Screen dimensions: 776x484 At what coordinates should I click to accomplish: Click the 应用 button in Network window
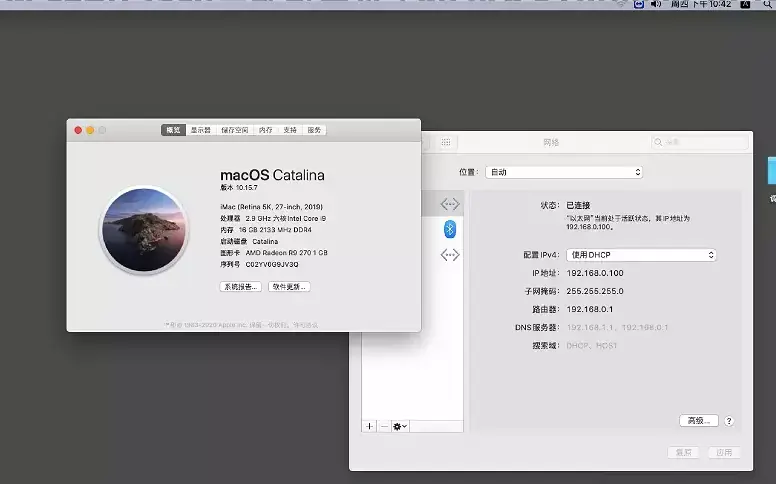pos(724,452)
